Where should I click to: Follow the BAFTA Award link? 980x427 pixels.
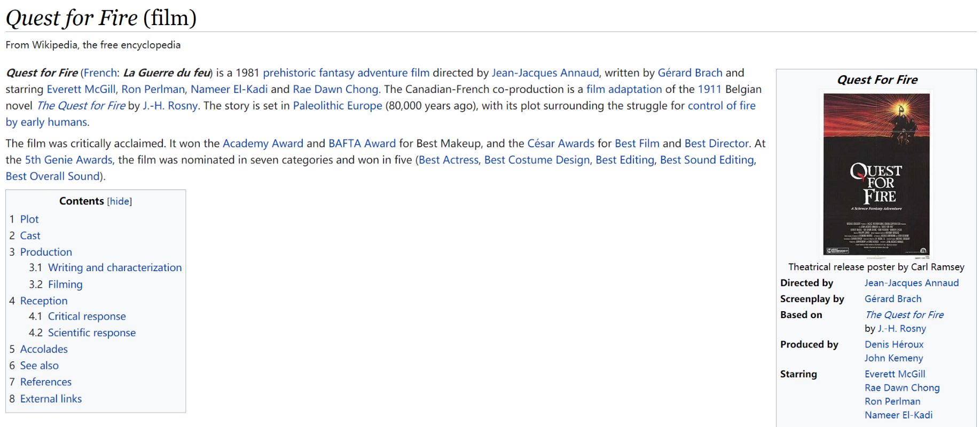tap(362, 143)
